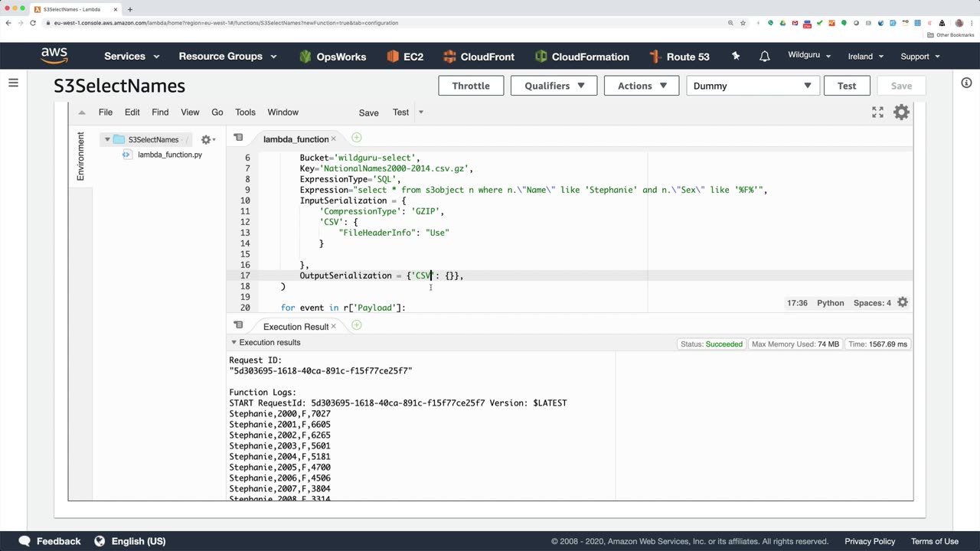Switch to Execution Result tab
The width and height of the screenshot is (980, 551).
click(295, 327)
